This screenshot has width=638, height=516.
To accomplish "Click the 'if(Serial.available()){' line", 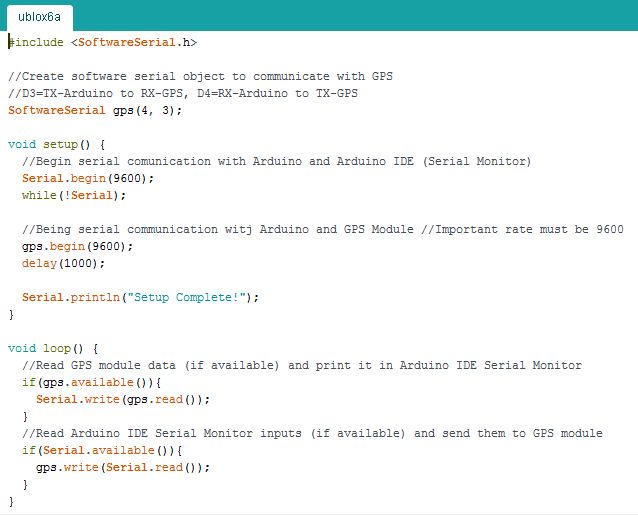I will tap(102, 450).
